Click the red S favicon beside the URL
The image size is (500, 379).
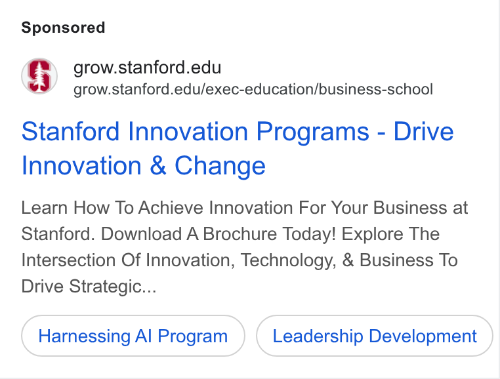point(39,76)
